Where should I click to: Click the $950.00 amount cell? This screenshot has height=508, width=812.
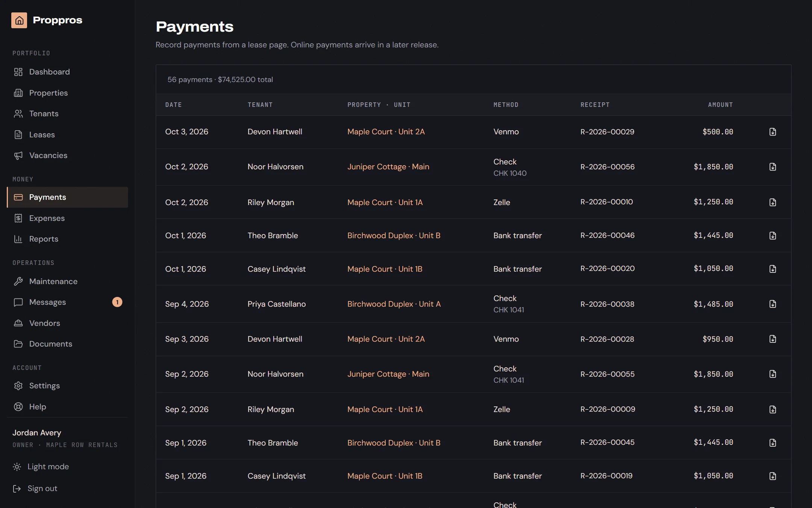pos(718,339)
